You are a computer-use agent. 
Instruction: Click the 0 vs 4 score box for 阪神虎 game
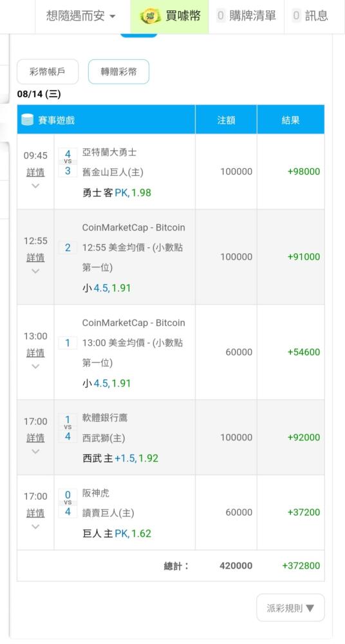pos(68,503)
